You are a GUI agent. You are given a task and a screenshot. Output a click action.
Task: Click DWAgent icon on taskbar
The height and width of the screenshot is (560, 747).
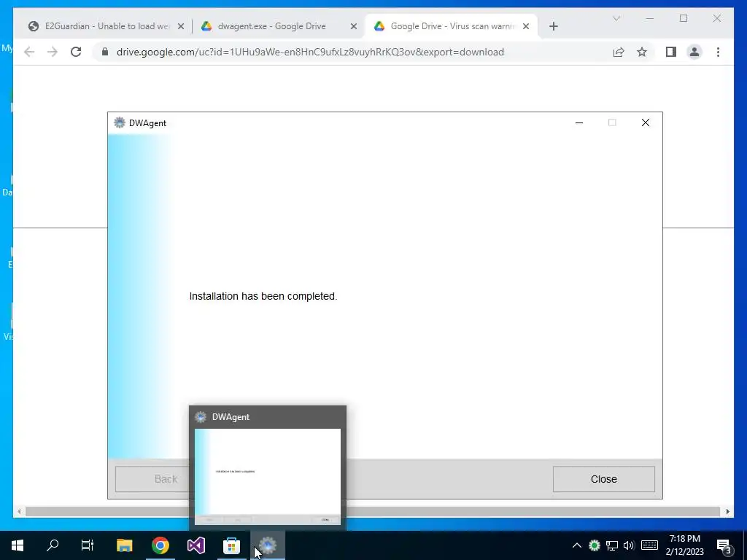pos(268,545)
